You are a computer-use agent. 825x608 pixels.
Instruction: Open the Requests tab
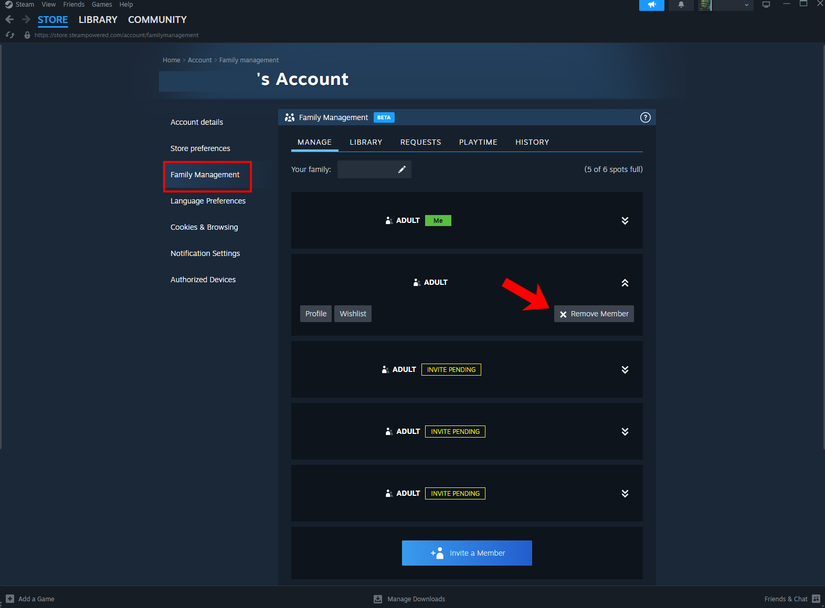pyautogui.click(x=420, y=142)
